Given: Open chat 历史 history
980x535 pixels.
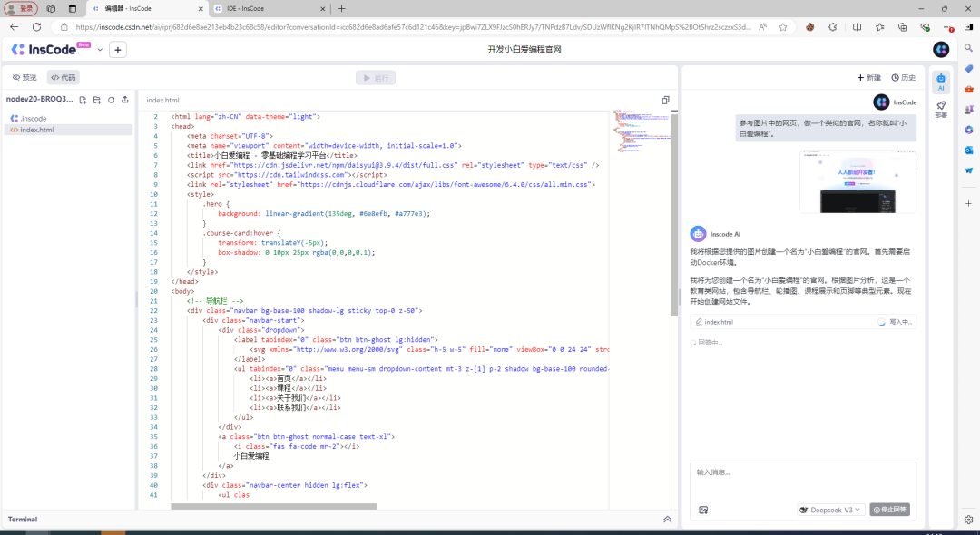Looking at the screenshot, I should (x=904, y=77).
